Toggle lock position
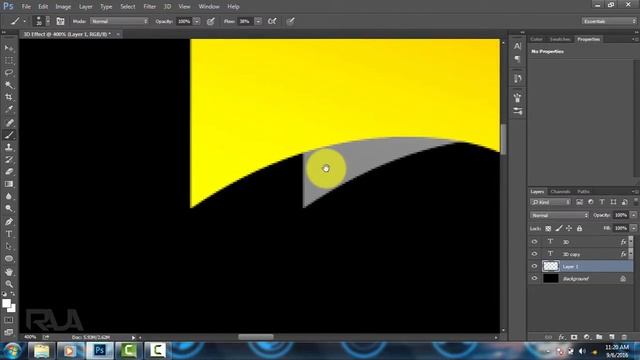This screenshot has height=360, width=640. point(569,229)
